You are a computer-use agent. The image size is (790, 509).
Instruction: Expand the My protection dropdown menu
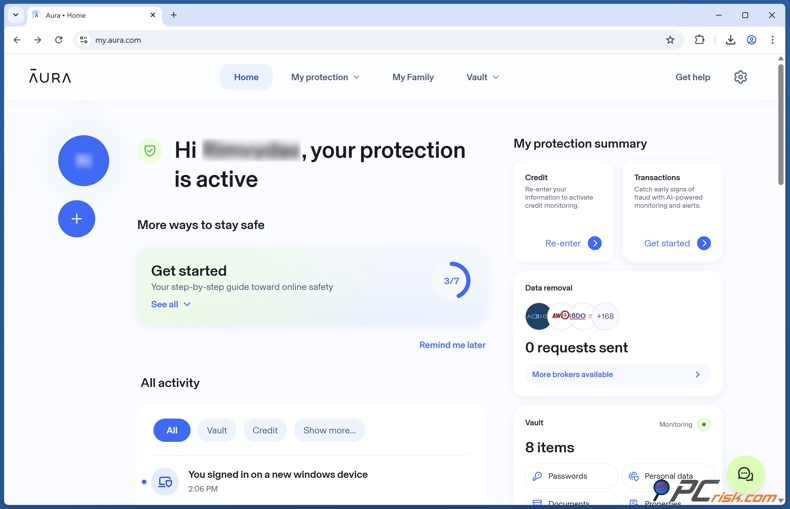(x=325, y=77)
